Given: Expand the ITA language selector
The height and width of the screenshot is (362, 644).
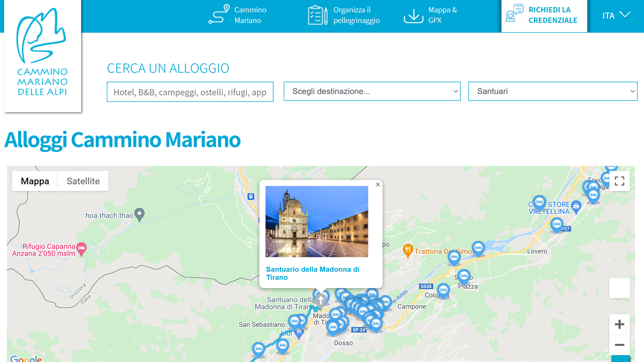Looking at the screenshot, I should [x=616, y=15].
